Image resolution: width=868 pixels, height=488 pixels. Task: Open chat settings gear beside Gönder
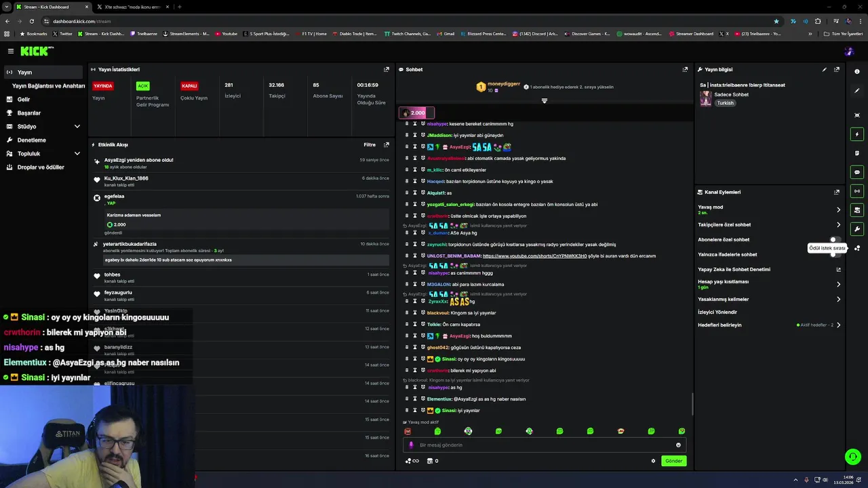click(x=653, y=461)
